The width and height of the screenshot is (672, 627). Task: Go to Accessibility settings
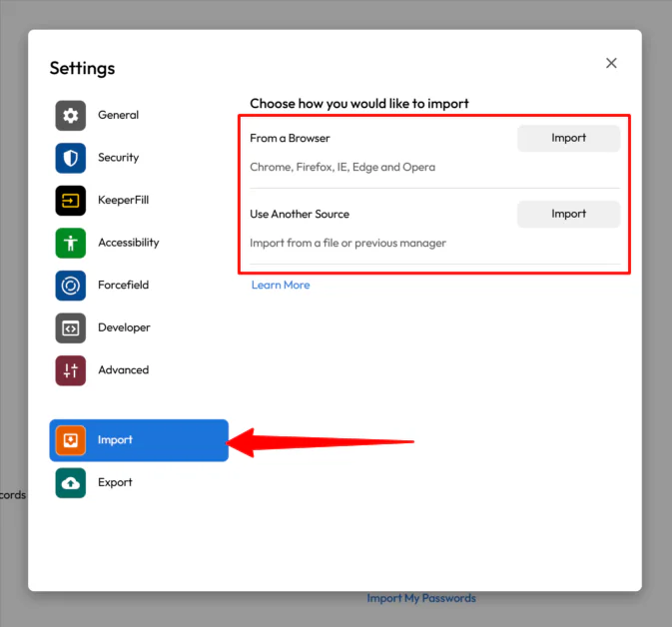tap(139, 243)
